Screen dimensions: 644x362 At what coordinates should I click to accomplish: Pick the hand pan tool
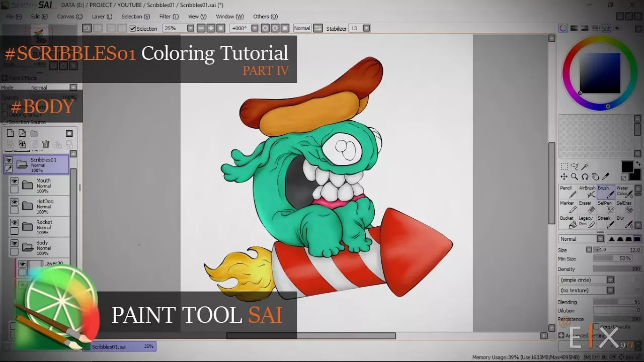tap(595, 176)
